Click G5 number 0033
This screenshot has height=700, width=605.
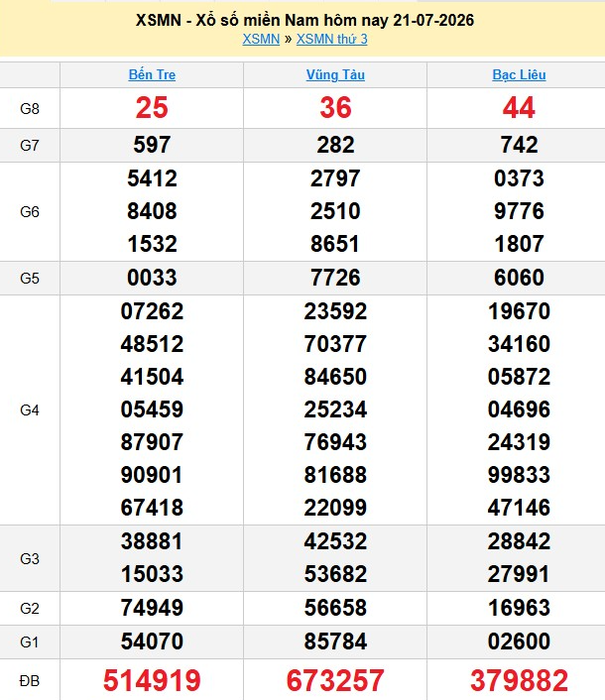coord(152,278)
